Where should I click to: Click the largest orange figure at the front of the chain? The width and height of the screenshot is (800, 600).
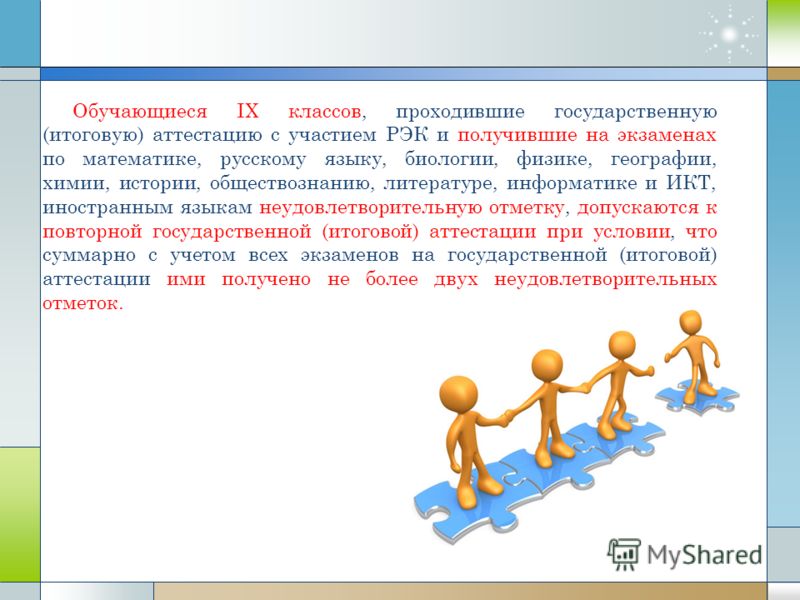472,441
